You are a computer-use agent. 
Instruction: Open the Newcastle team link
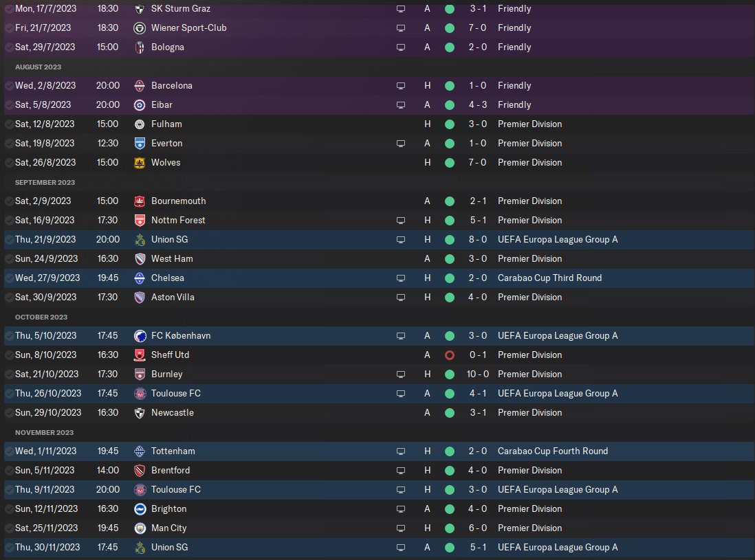click(x=172, y=413)
